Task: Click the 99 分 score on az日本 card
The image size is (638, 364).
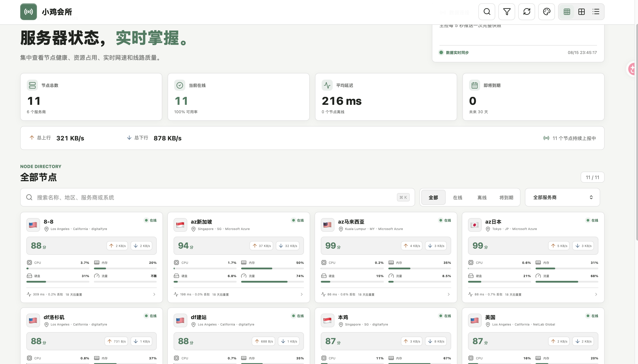Action: pyautogui.click(x=480, y=246)
